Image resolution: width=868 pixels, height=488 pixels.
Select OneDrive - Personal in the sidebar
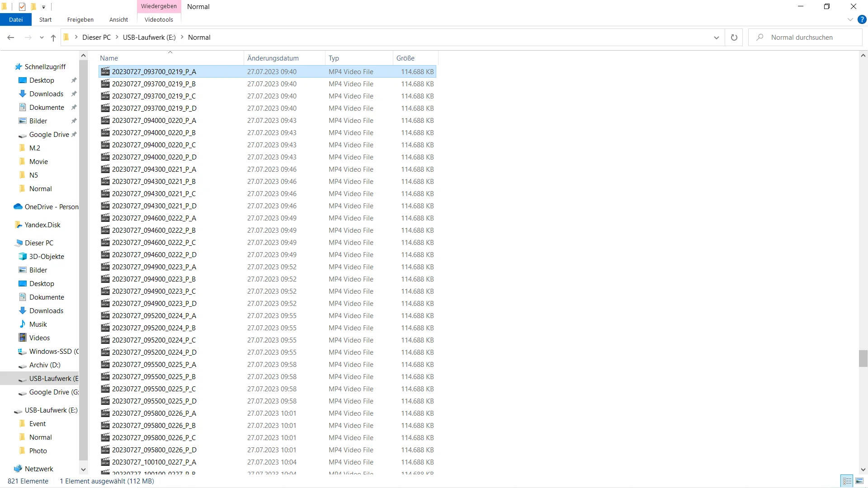coord(46,207)
